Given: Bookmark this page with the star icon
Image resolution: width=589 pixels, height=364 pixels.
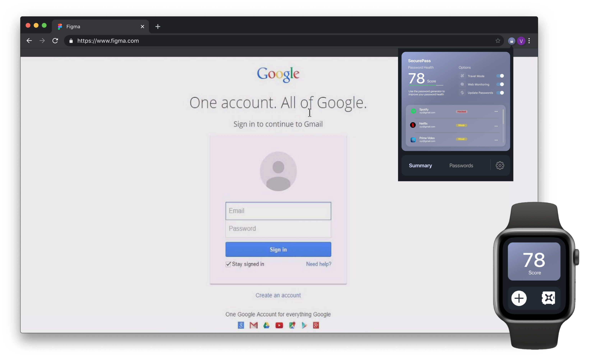Looking at the screenshot, I should pyautogui.click(x=498, y=41).
